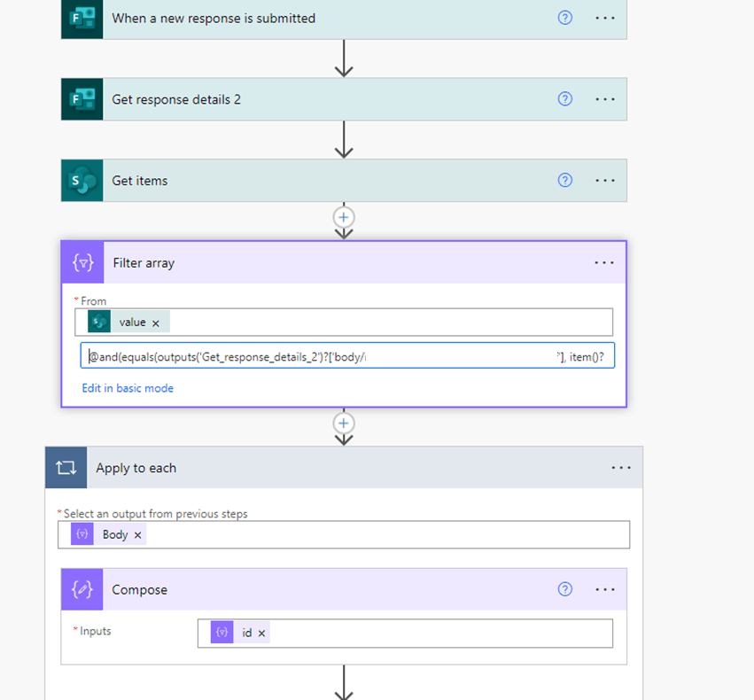Click the Apply to each loop icon
The width and height of the screenshot is (754, 700).
(x=66, y=467)
